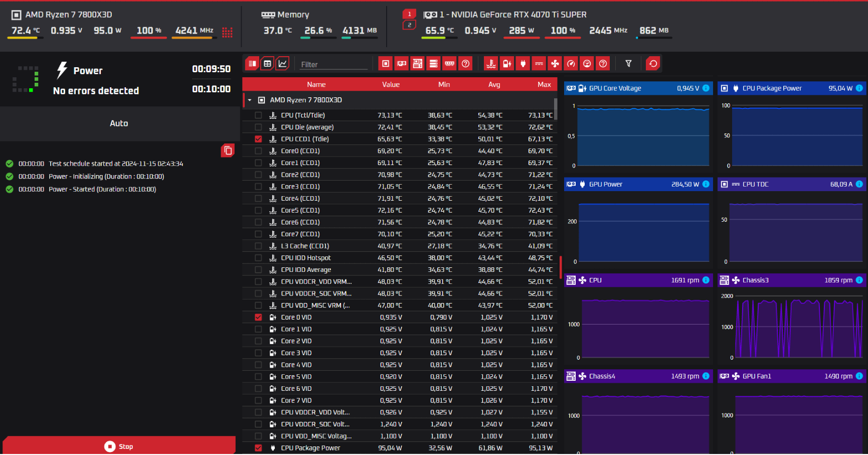Sort the table by the Max column
The height and width of the screenshot is (455, 868).
click(x=545, y=85)
